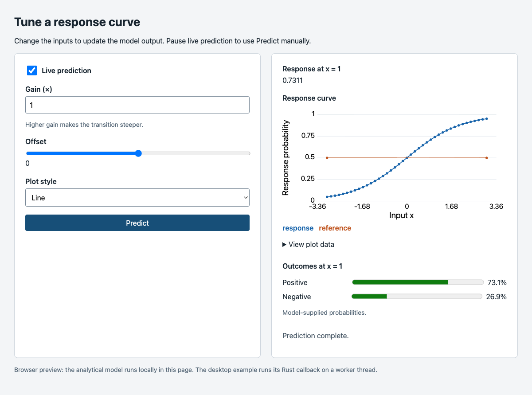Click the response legend label
This screenshot has height=395, width=532.
coord(298,228)
